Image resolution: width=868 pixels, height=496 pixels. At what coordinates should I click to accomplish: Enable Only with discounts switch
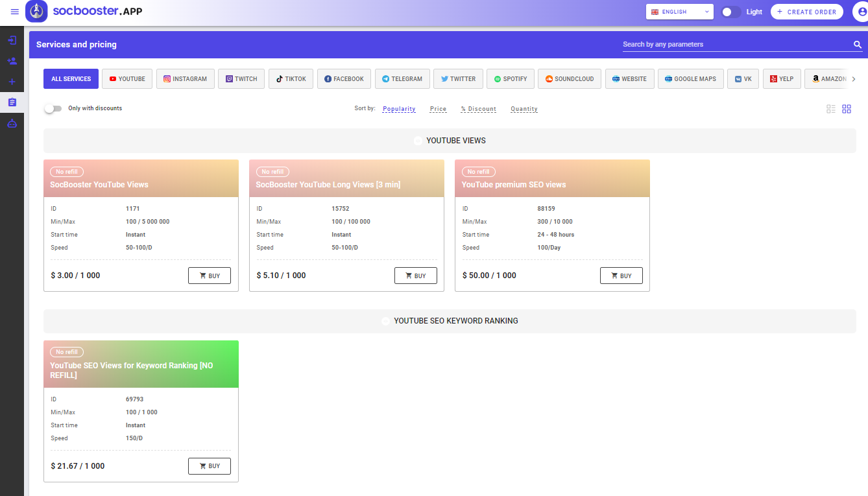[53, 108]
